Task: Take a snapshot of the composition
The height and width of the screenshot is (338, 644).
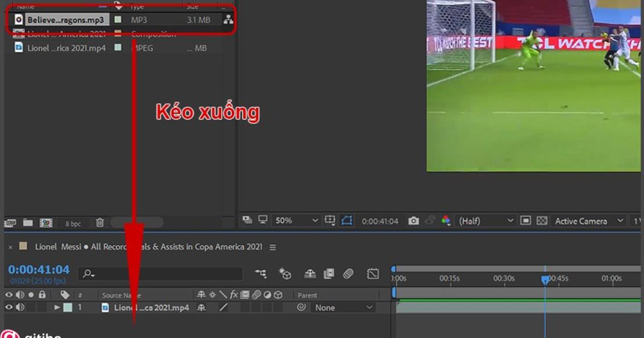Action: coord(413,220)
